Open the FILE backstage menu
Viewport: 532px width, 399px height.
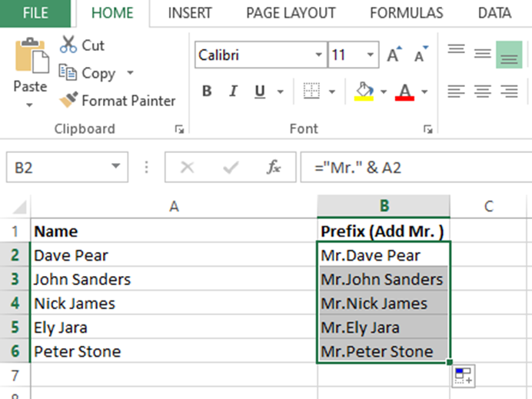(35, 13)
